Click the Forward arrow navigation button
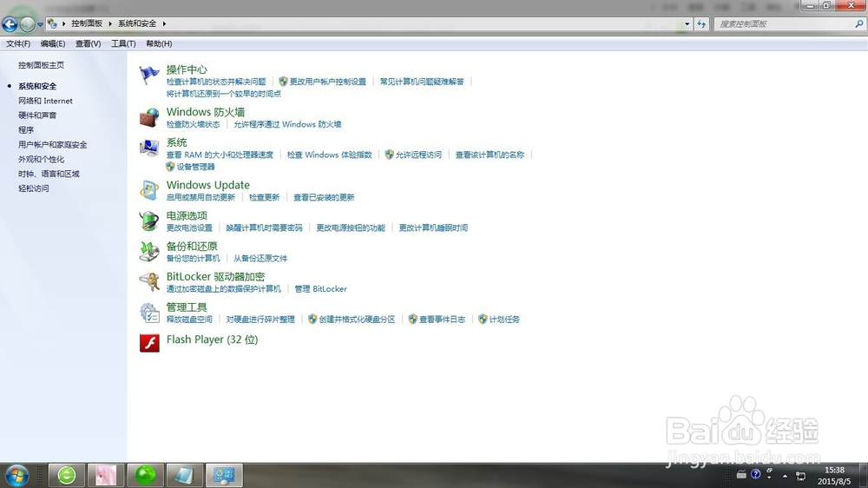The height and width of the screenshot is (488, 868). [x=27, y=23]
